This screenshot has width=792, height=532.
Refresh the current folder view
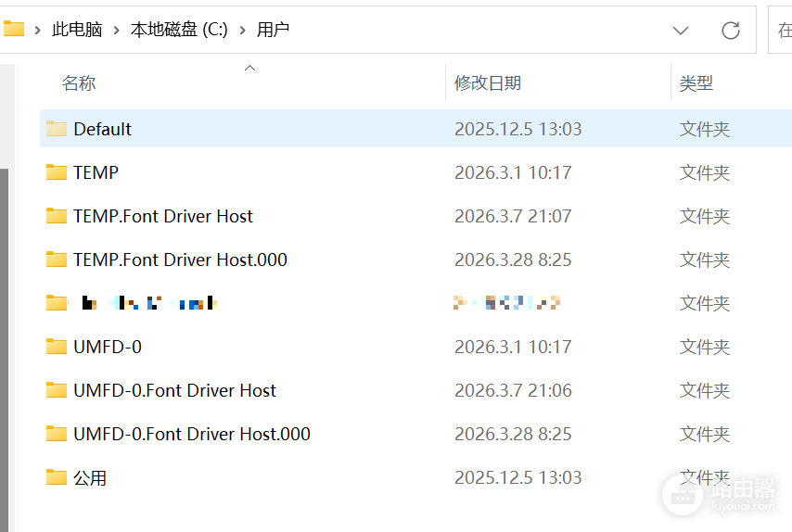[731, 31]
